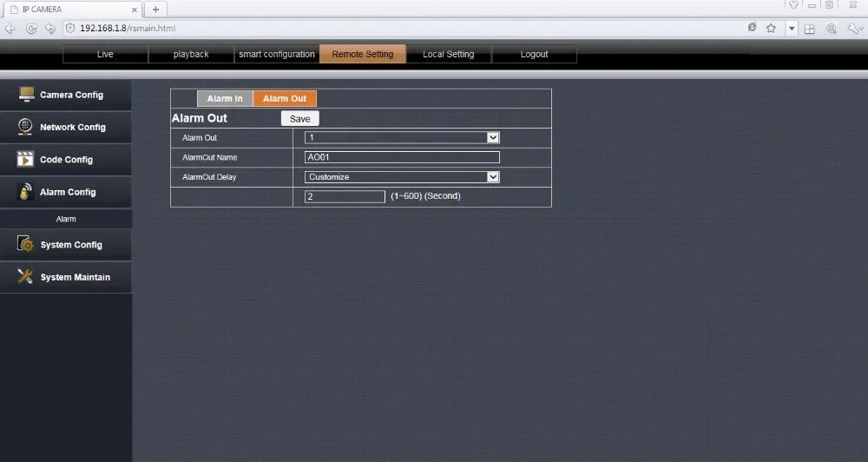This screenshot has height=462, width=868.
Task: Click the "AlarmOut Delay" row label
Action: [x=209, y=177]
